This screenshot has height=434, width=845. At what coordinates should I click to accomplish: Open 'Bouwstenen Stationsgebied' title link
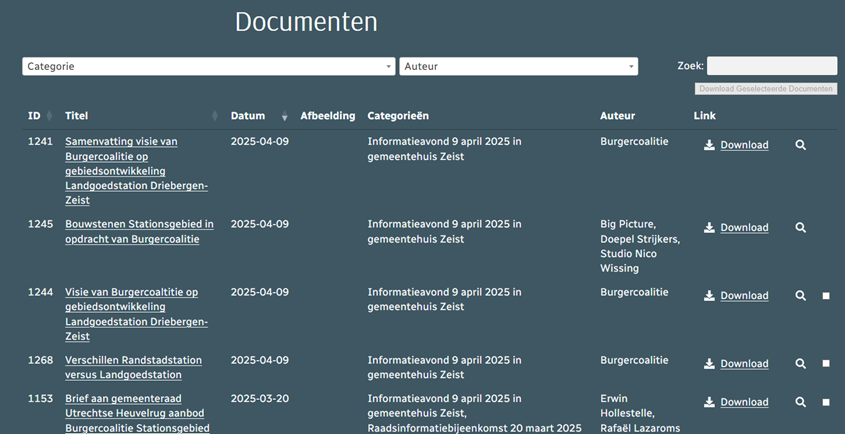coord(139,231)
